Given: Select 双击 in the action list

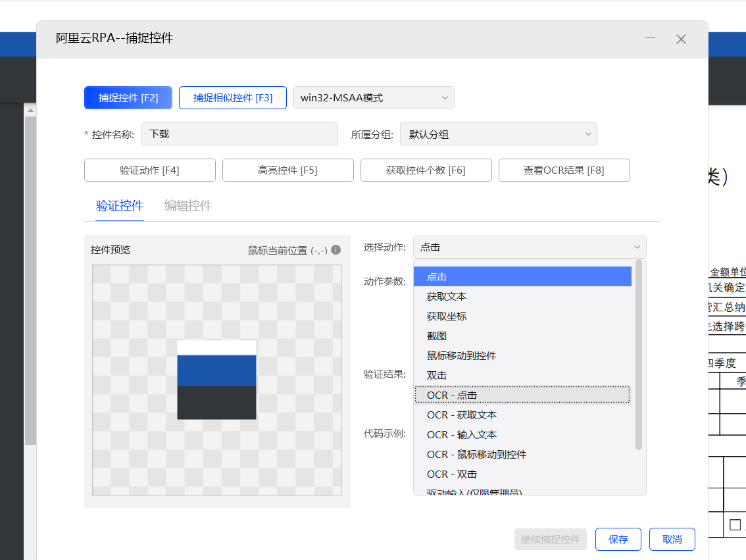Looking at the screenshot, I should (x=522, y=375).
